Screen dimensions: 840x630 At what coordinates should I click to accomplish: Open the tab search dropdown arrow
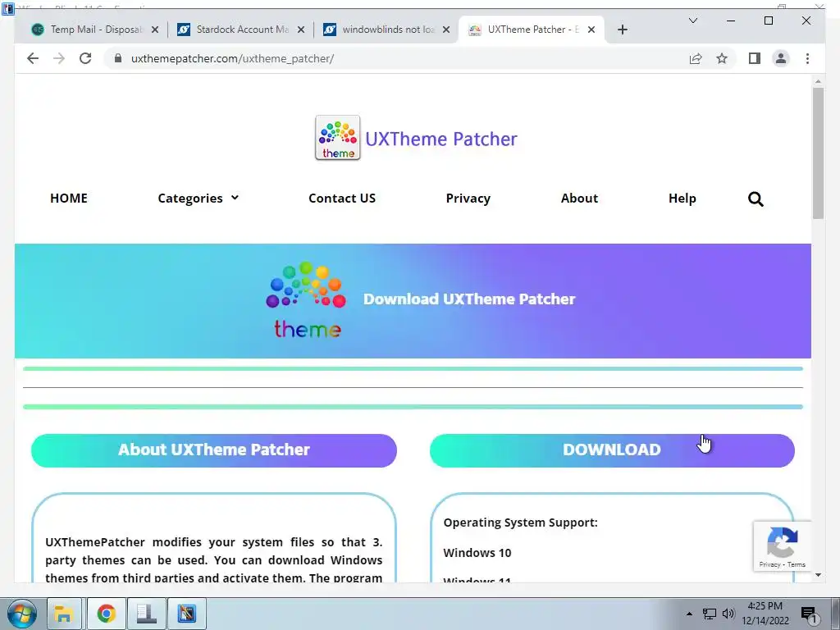(692, 21)
